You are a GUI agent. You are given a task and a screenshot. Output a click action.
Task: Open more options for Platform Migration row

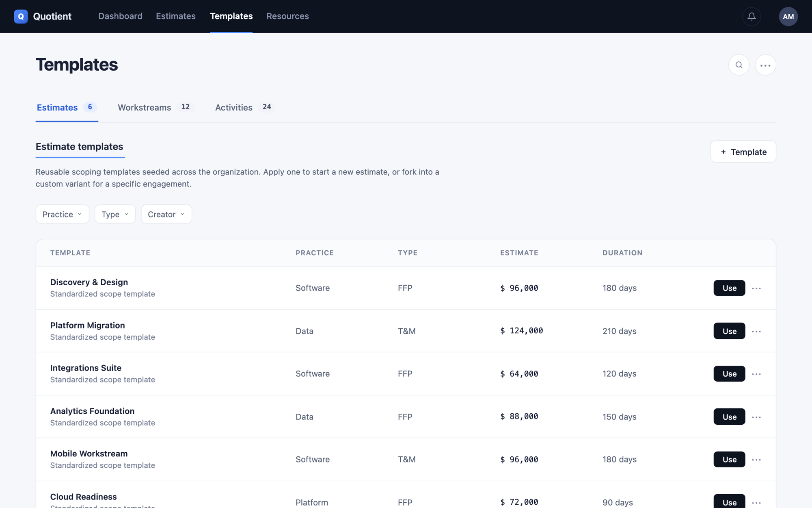coord(756,331)
